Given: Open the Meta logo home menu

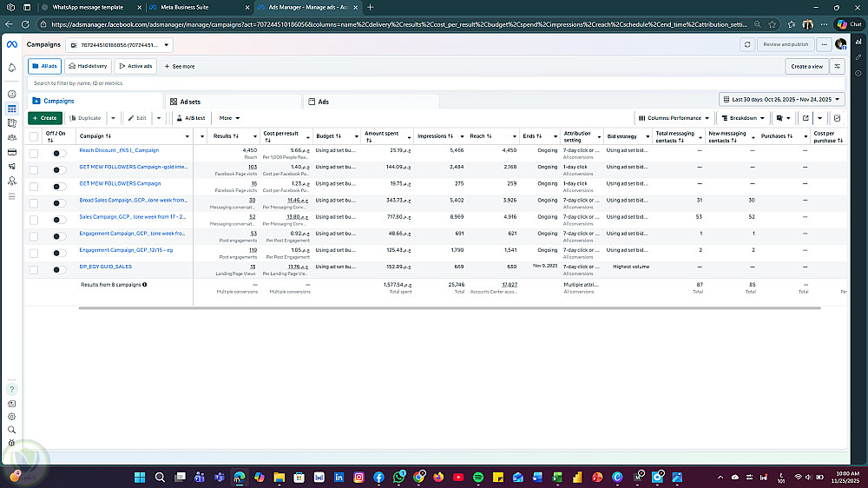Looking at the screenshot, I should pos(11,44).
